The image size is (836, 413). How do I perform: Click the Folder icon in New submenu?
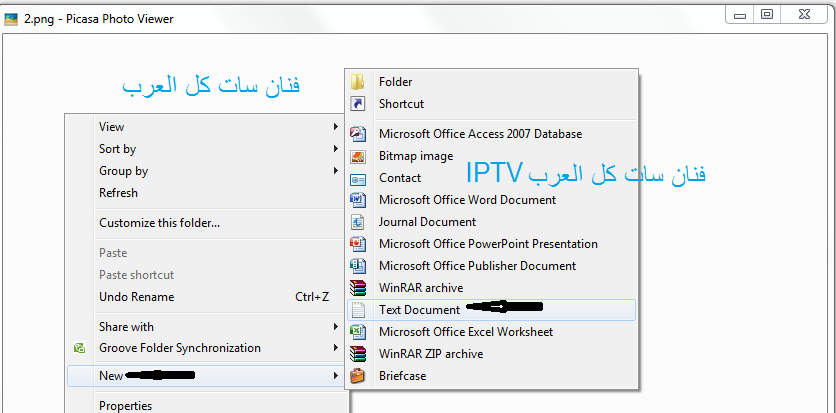click(x=358, y=82)
